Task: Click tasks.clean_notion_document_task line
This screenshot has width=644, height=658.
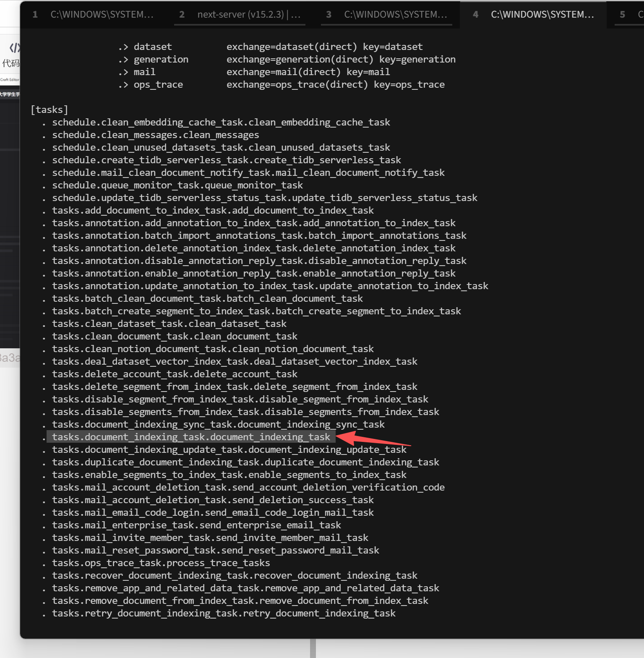Action: (x=213, y=349)
